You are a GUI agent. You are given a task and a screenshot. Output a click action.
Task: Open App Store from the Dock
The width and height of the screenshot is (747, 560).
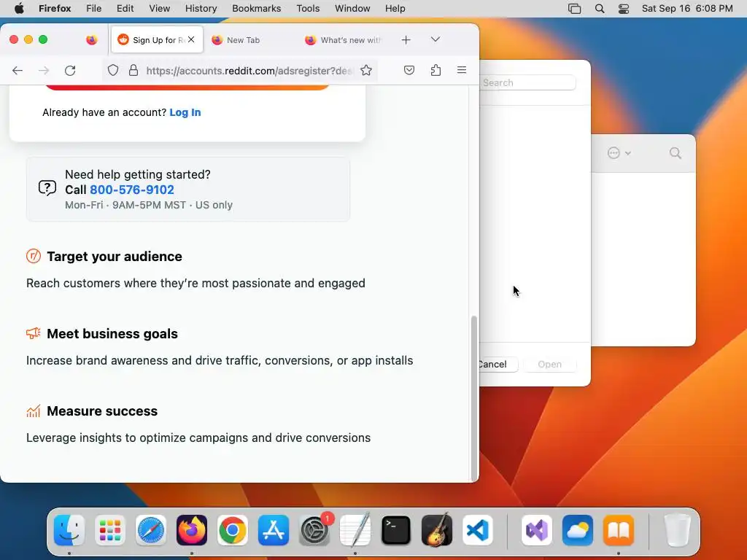(x=274, y=530)
